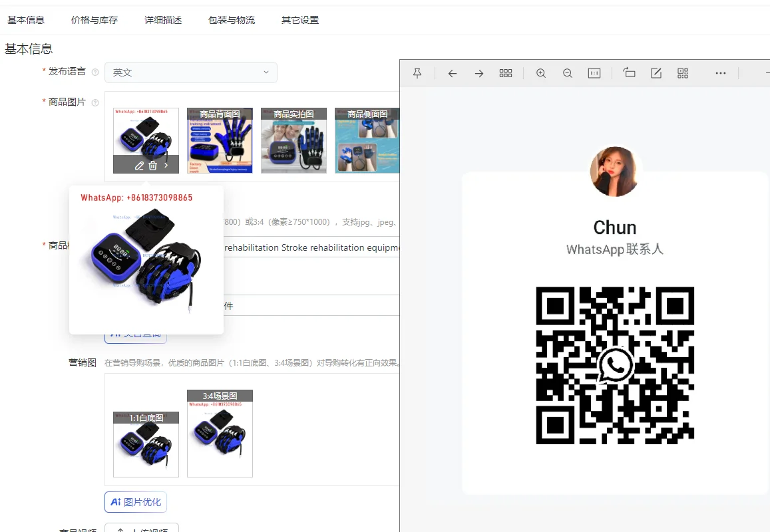The image size is (770, 532).
Task: Select the 商品背面图 thumbnail
Action: click(220, 140)
